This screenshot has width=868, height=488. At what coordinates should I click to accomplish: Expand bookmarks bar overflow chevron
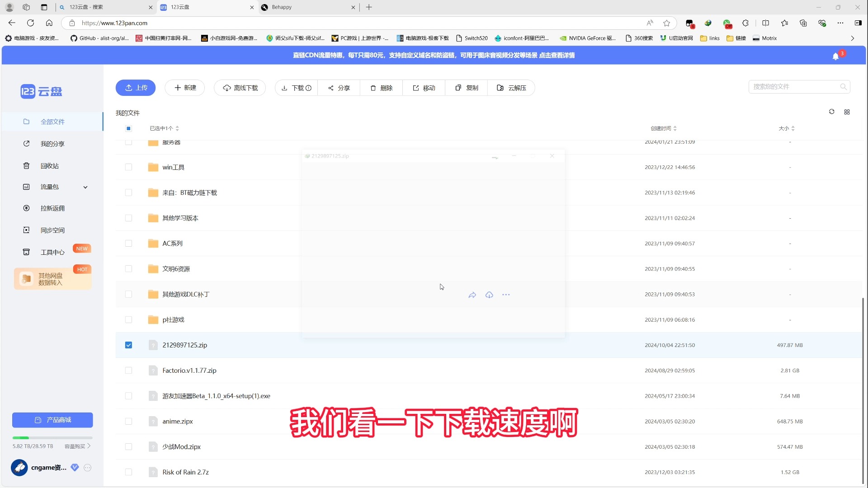point(852,38)
